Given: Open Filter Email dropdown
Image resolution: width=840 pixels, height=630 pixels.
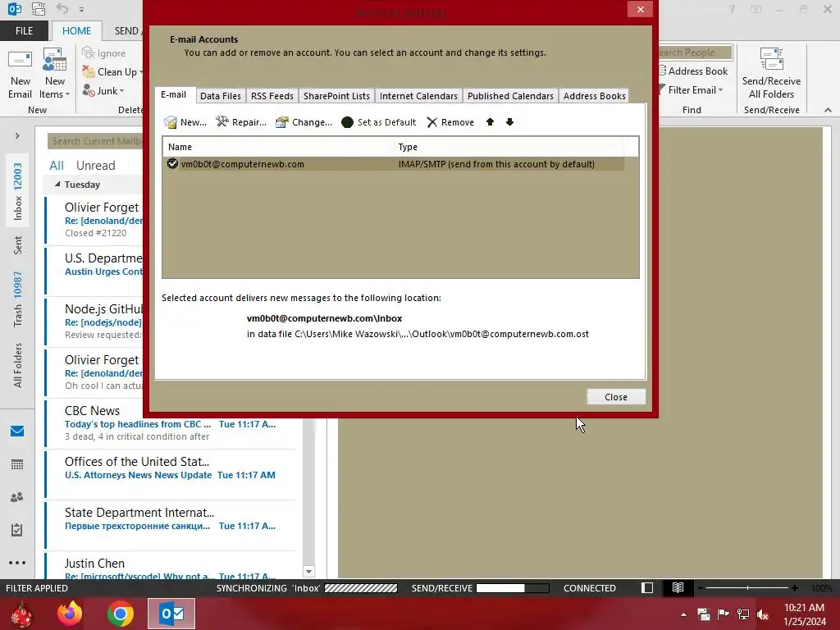Looking at the screenshot, I should click(x=691, y=90).
